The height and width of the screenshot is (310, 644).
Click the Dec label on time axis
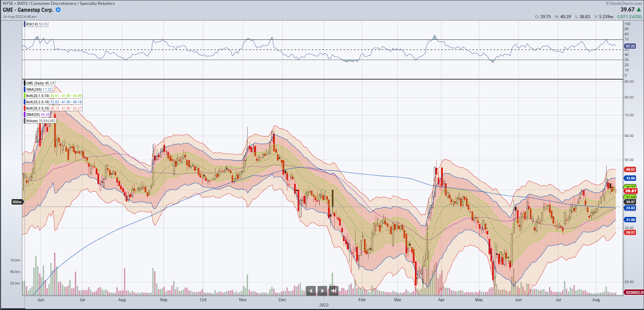tap(283, 300)
